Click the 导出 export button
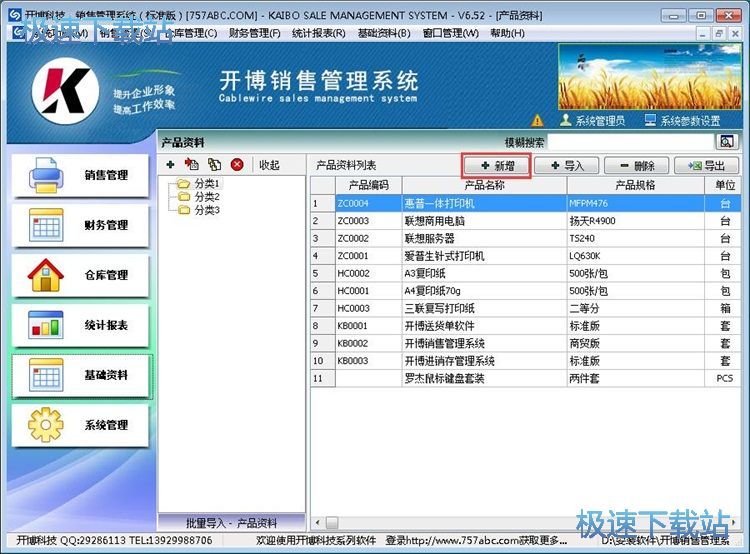Image resolution: width=750 pixels, height=554 pixels. (706, 166)
